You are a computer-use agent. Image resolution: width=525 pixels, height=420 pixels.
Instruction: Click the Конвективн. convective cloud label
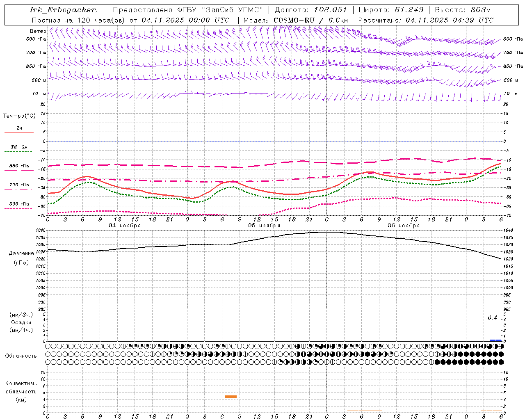21,383
